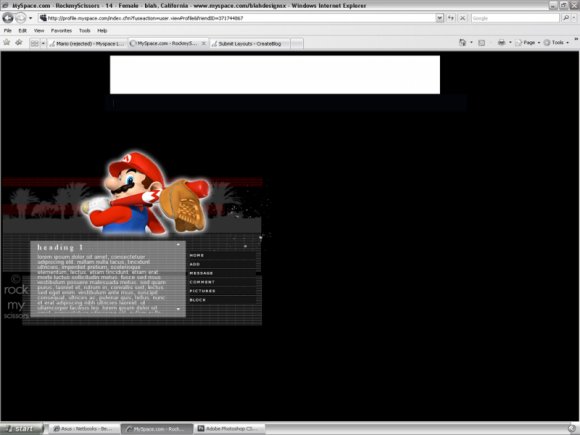Open the Favorites Center star icon

click(7, 43)
